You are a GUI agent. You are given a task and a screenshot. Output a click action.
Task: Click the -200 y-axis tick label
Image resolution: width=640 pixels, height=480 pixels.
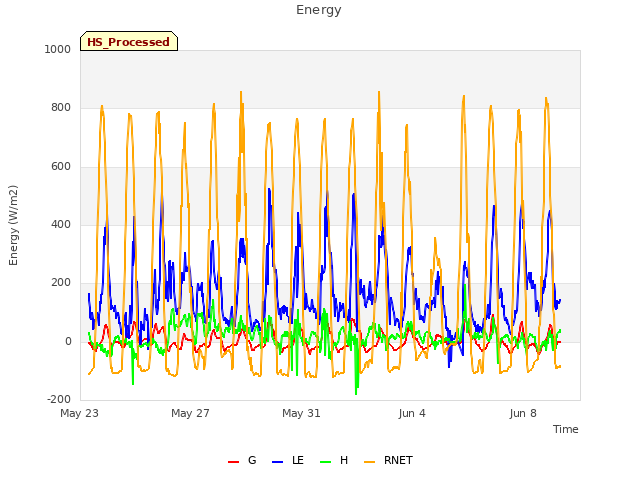(x=59, y=399)
